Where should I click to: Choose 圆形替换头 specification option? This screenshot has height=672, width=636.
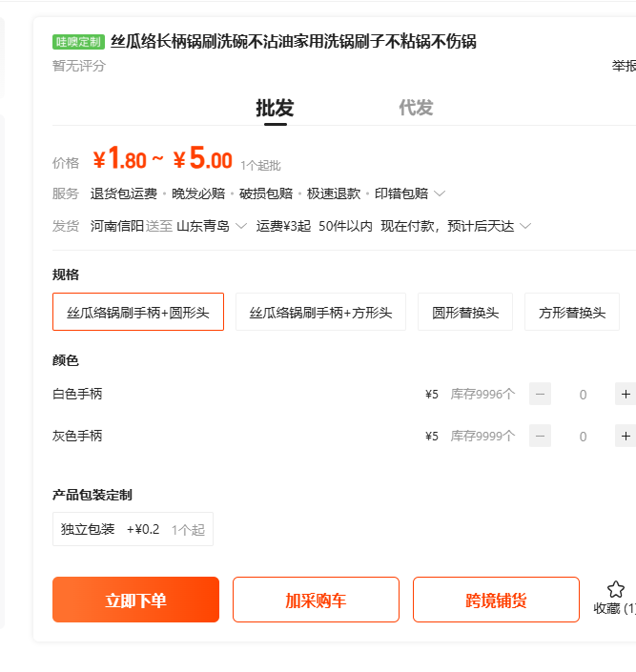[465, 312]
